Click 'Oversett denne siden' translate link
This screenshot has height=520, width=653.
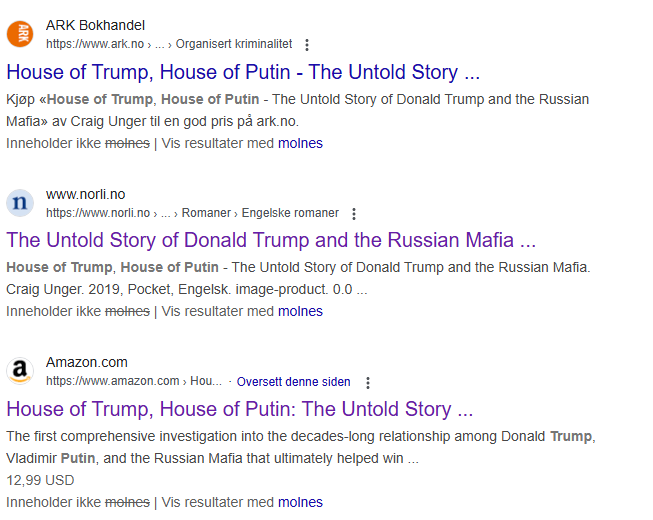294,382
